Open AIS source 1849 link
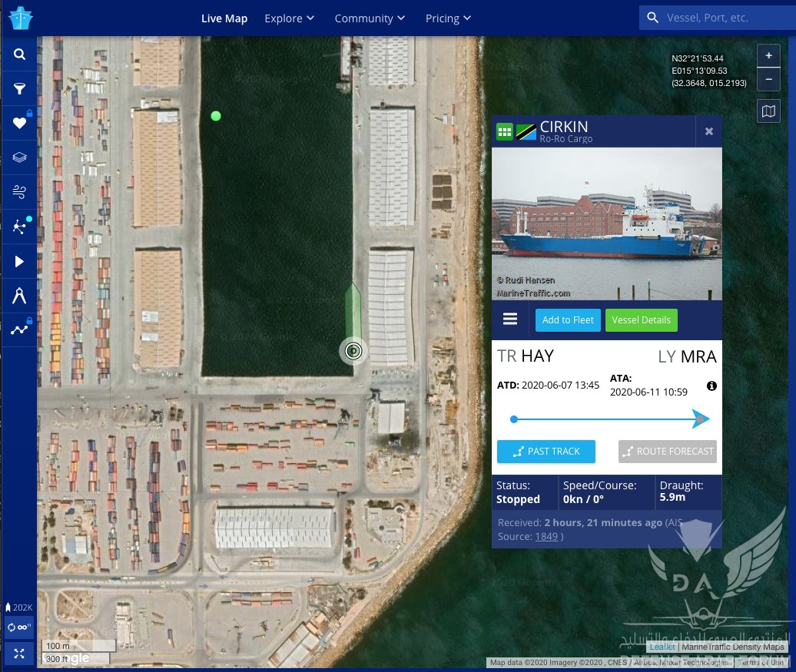This screenshot has height=672, width=796. point(546,537)
